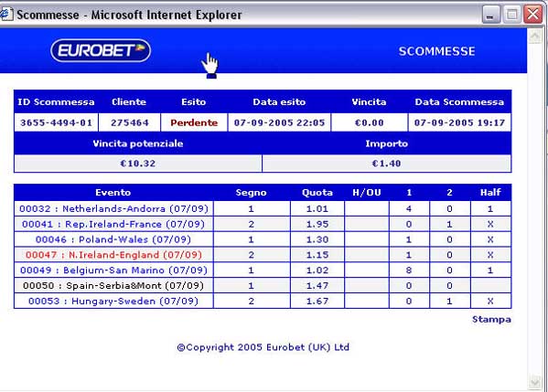This screenshot has height=392, width=548.
Task: Click the SCOMMESSE header title
Action: coord(437,51)
